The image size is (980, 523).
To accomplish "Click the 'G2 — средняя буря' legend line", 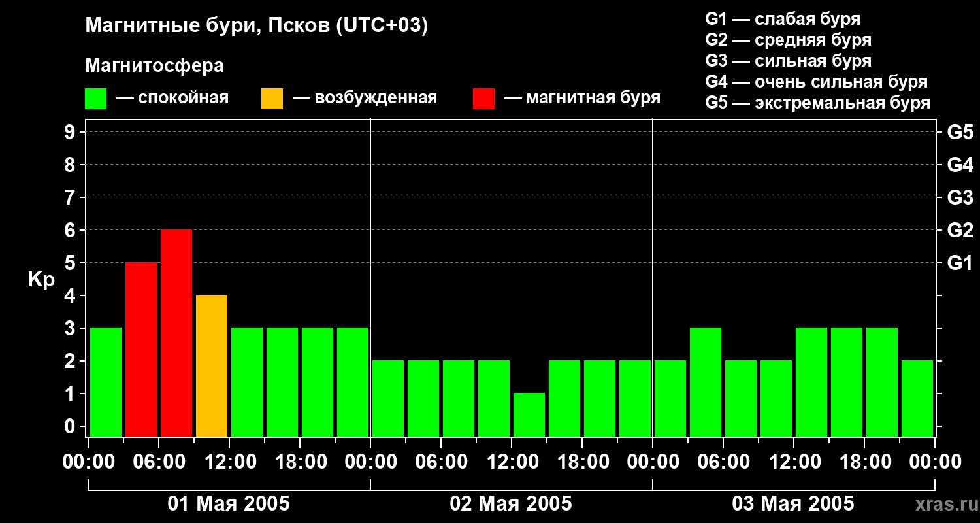I will point(788,40).
